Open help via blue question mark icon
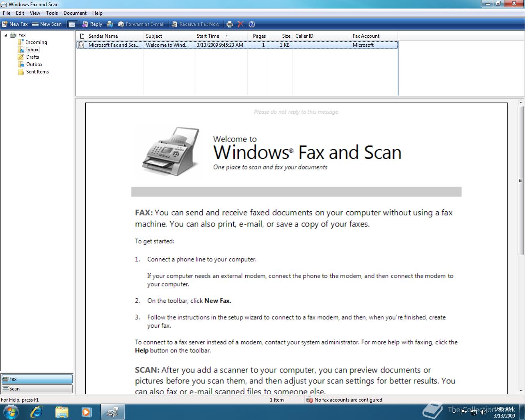 pyautogui.click(x=252, y=24)
